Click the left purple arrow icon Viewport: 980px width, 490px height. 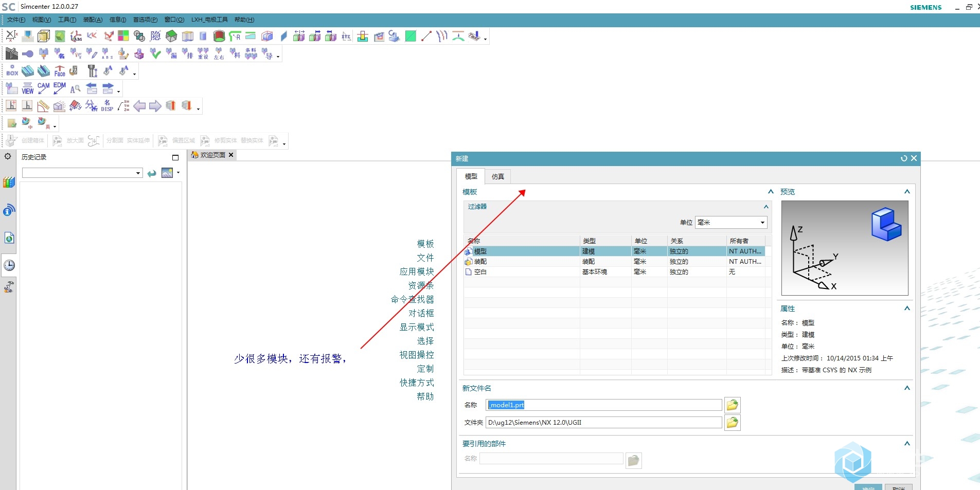(x=139, y=106)
